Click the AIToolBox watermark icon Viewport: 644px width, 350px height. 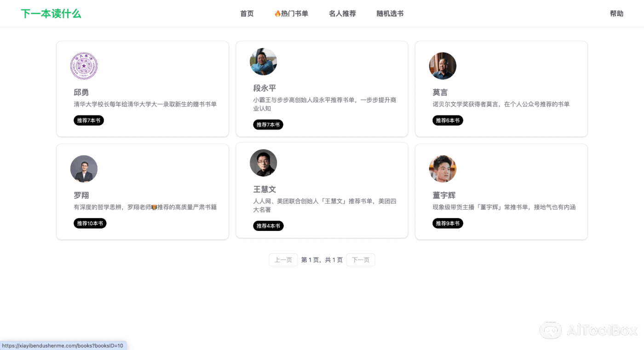pyautogui.click(x=551, y=331)
